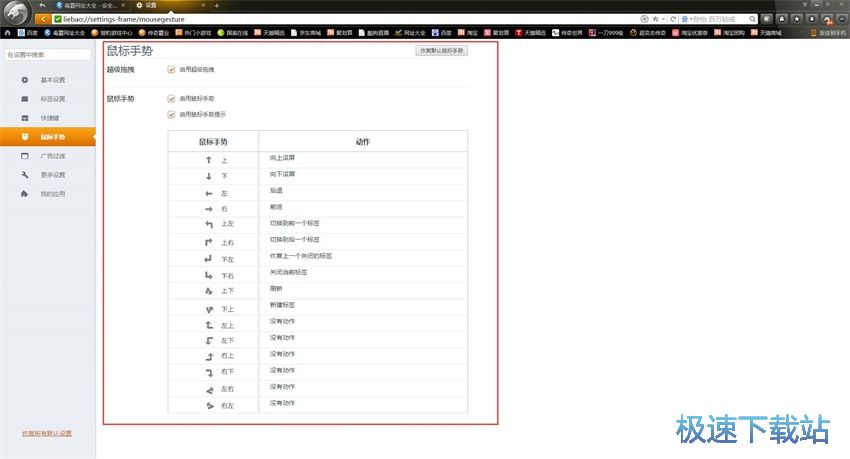The height and width of the screenshot is (459, 850).
Task: Close the 毒霸网址大全 tab
Action: 123,5
